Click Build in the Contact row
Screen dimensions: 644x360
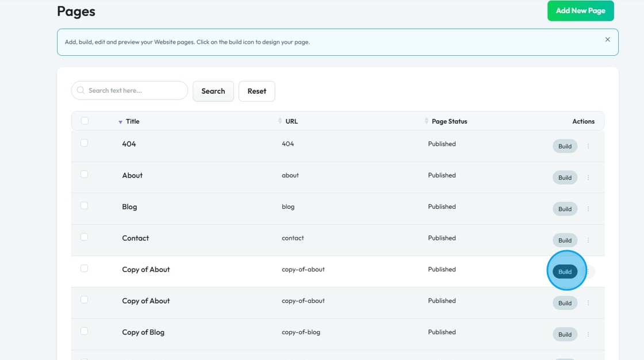(565, 240)
